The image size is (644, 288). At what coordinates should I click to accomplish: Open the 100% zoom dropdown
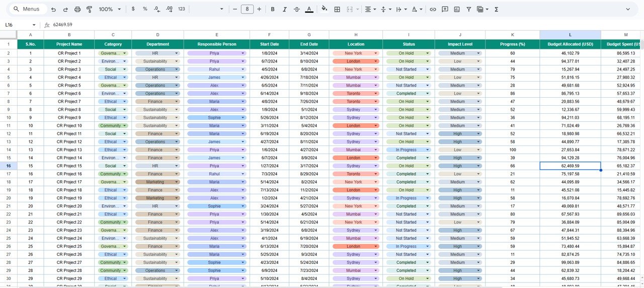(x=110, y=9)
